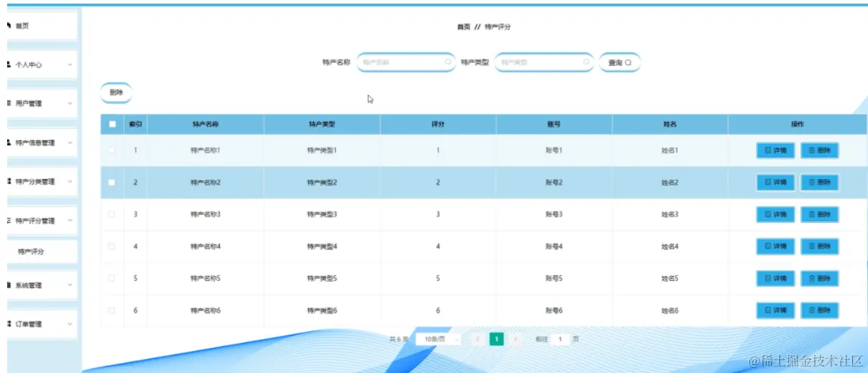Click the 查询 search button
The image size is (868, 373).
tap(619, 63)
